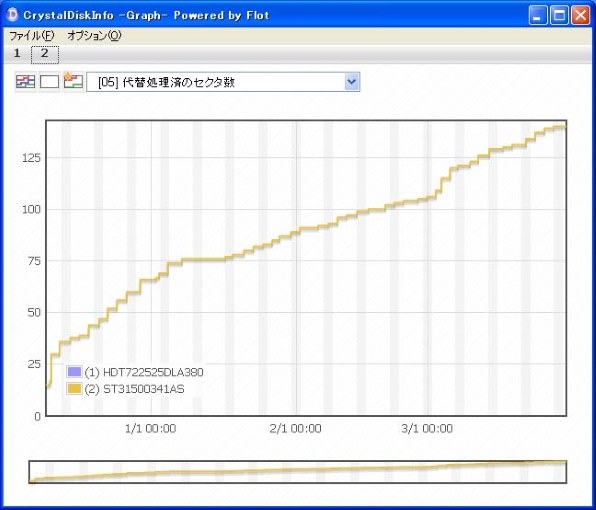Click the 75 y-axis label

(34, 261)
